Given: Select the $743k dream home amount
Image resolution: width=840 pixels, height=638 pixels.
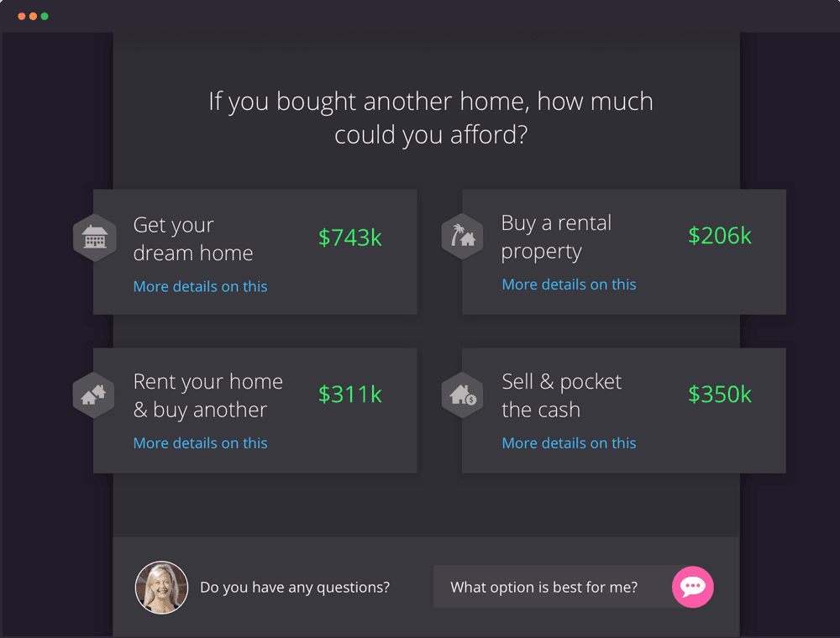Looking at the screenshot, I should [x=349, y=238].
